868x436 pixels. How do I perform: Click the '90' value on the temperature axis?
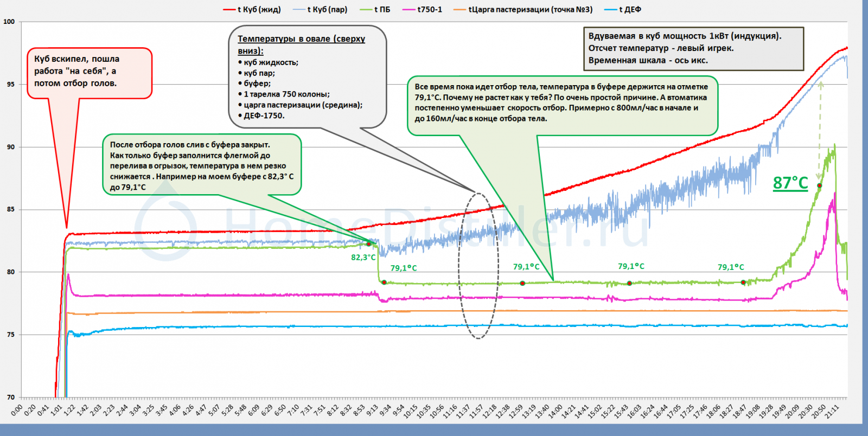pos(11,147)
